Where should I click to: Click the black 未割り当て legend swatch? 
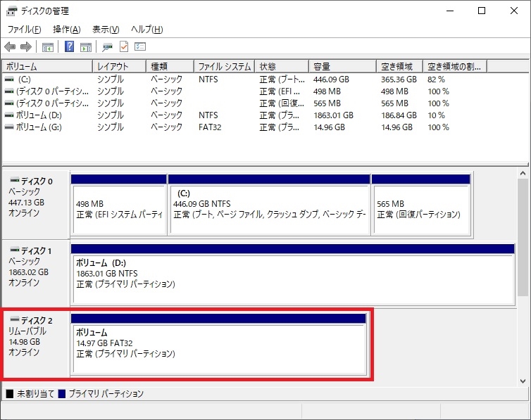click(x=10, y=394)
